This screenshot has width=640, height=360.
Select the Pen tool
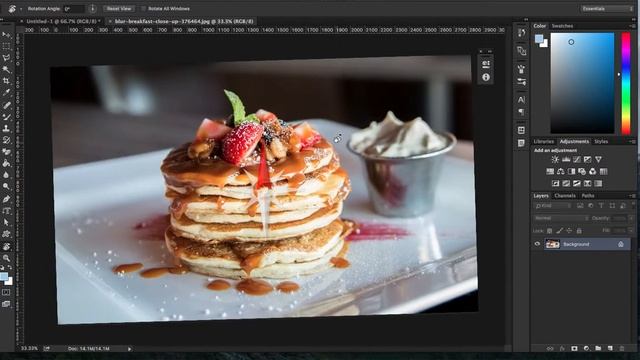(x=6, y=199)
